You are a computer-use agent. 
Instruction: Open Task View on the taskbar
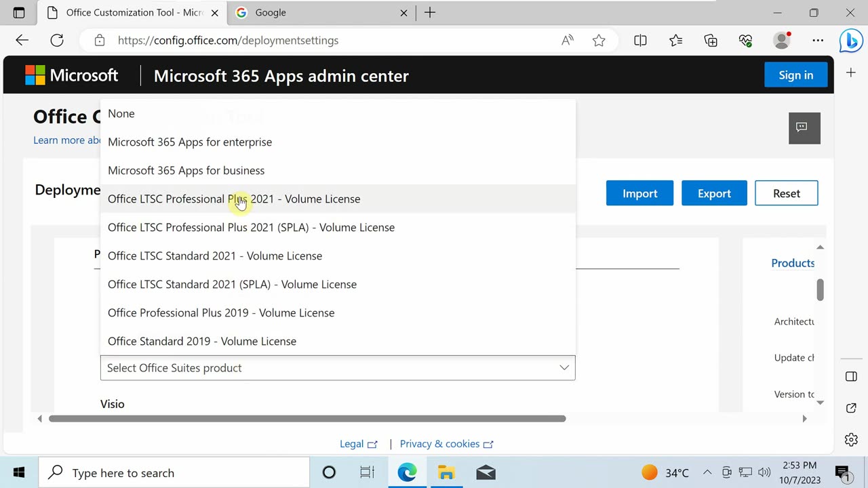[367, 472]
